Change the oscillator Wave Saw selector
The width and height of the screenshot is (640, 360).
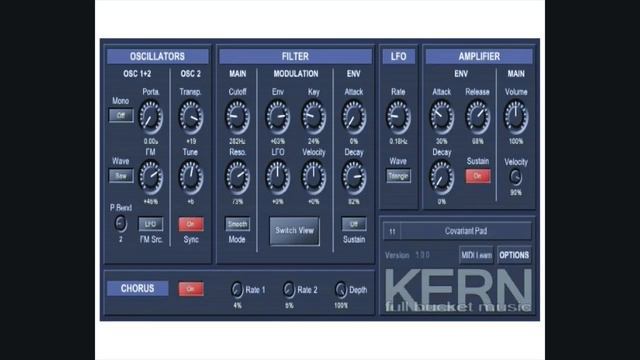coord(121,176)
